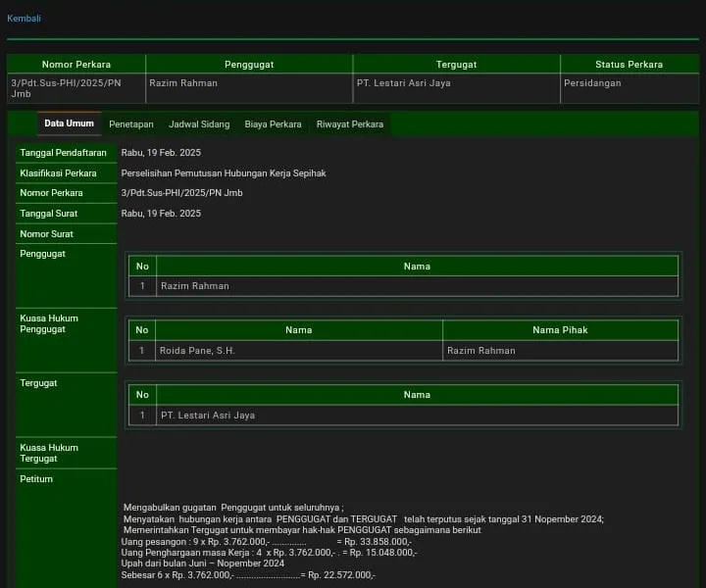
Task: Click lawyer name Roida Pane, S.H.
Action: pyautogui.click(x=198, y=351)
